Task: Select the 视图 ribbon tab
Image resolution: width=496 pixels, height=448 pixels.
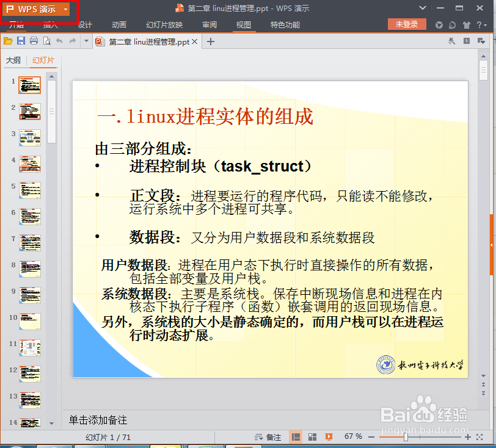Action: click(x=244, y=25)
